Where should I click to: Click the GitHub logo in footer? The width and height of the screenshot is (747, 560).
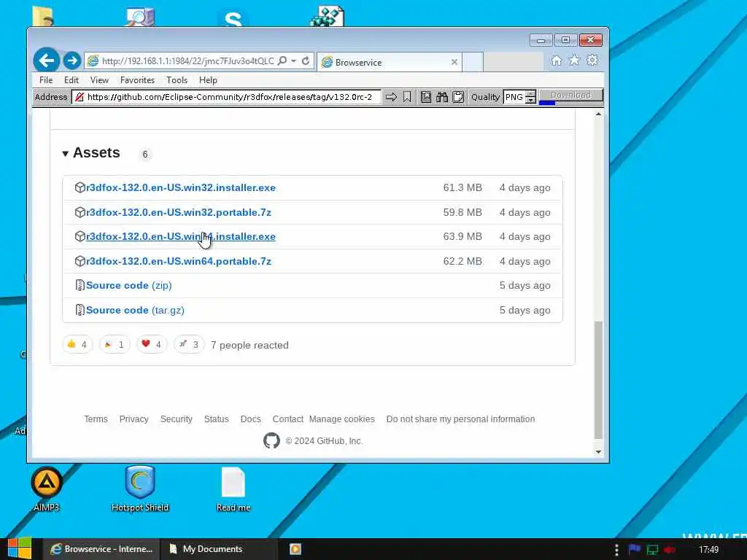[x=271, y=440]
